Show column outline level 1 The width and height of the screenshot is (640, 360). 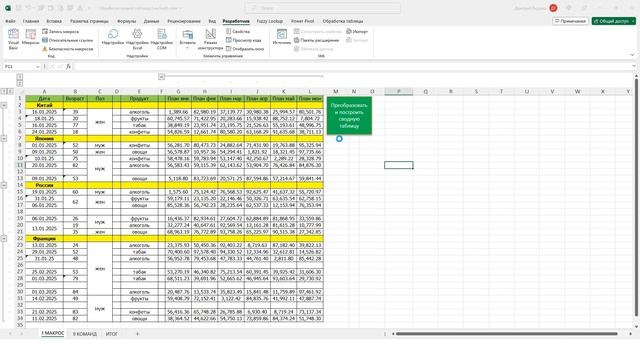pyautogui.click(x=20, y=76)
